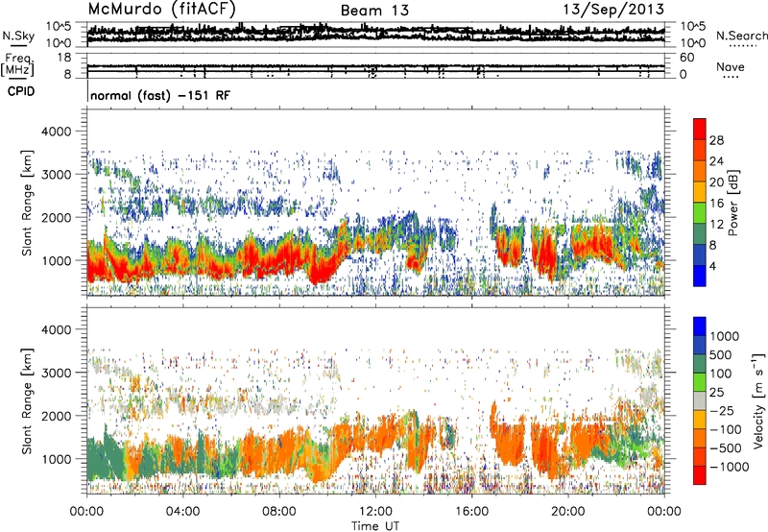Screen dimensions: 768x532
Task: Select the "20" label on Power color bar
Action: [716, 182]
